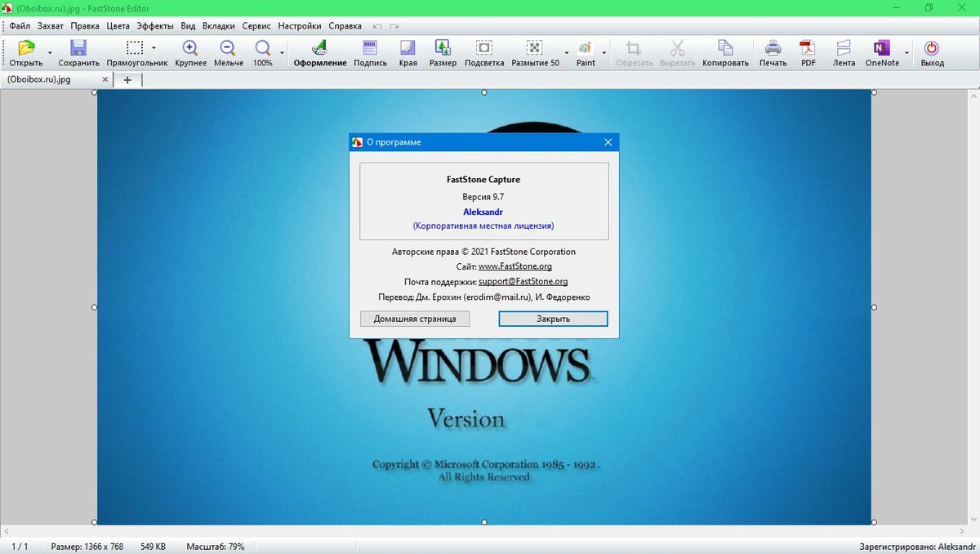Open the Захват menu
The width and height of the screenshot is (980, 554).
(x=51, y=26)
